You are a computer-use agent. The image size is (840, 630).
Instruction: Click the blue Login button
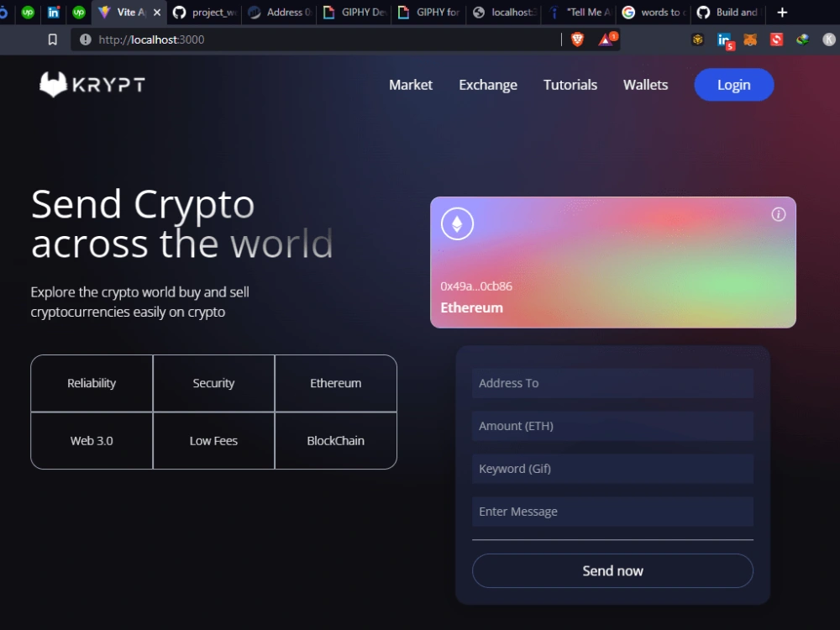(734, 85)
